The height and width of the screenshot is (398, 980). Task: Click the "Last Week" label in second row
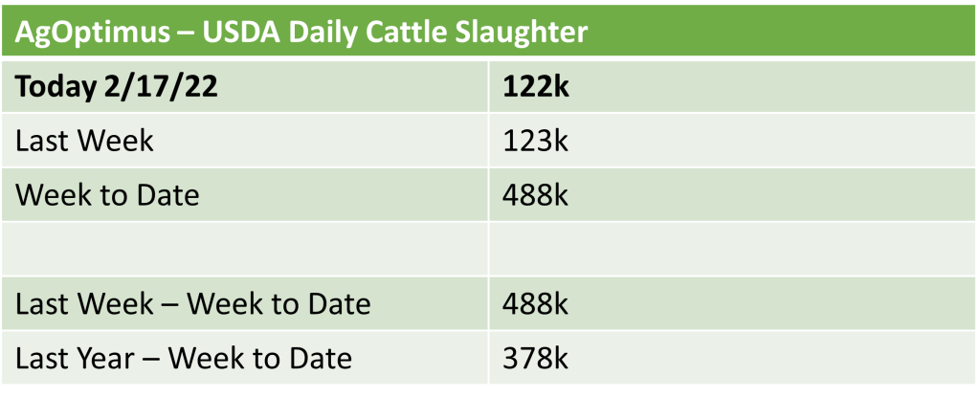pyautogui.click(x=84, y=142)
